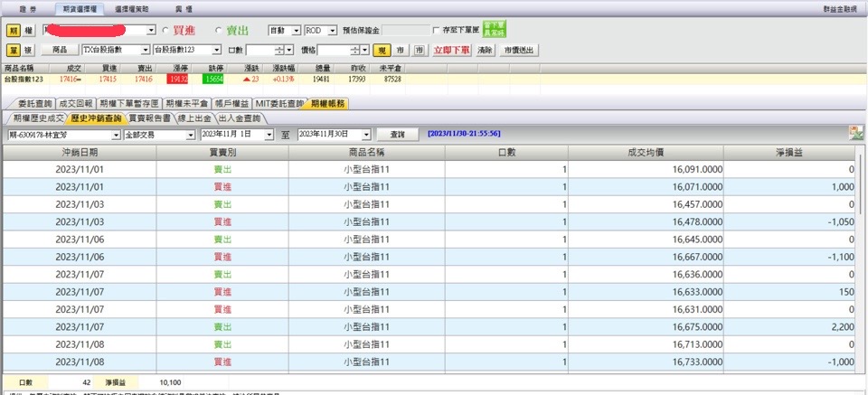Open the 成交回報 tab

point(75,103)
